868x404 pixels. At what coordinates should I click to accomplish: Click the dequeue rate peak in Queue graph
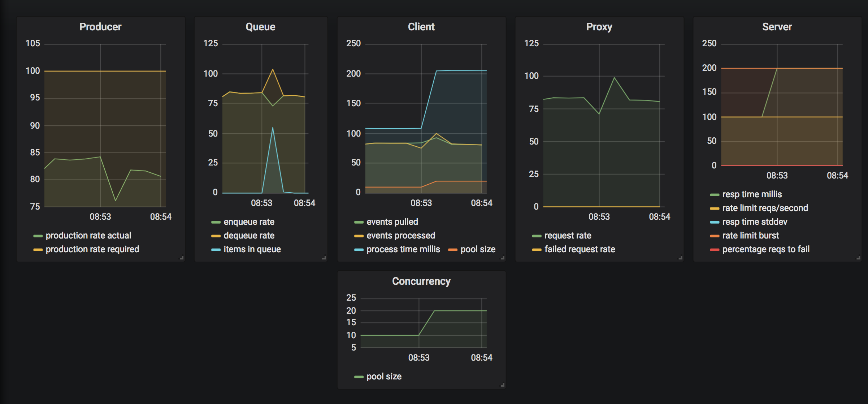coord(273,69)
